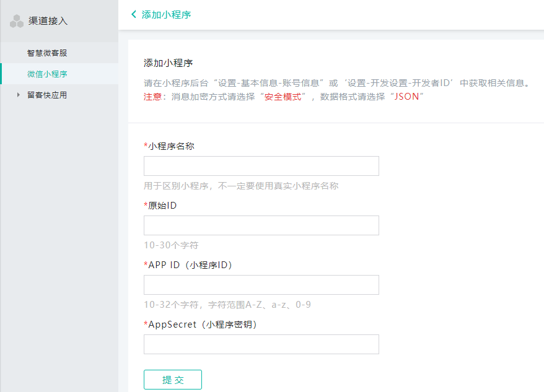Click the red 安全模式 text
Viewport: 544px width, 392px height.
click(282, 97)
